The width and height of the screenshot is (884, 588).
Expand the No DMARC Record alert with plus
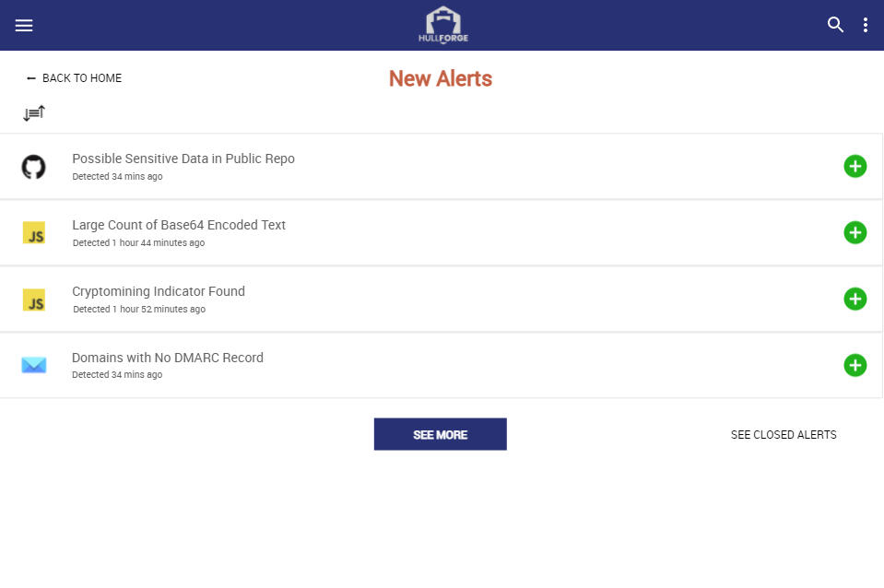[x=855, y=366]
